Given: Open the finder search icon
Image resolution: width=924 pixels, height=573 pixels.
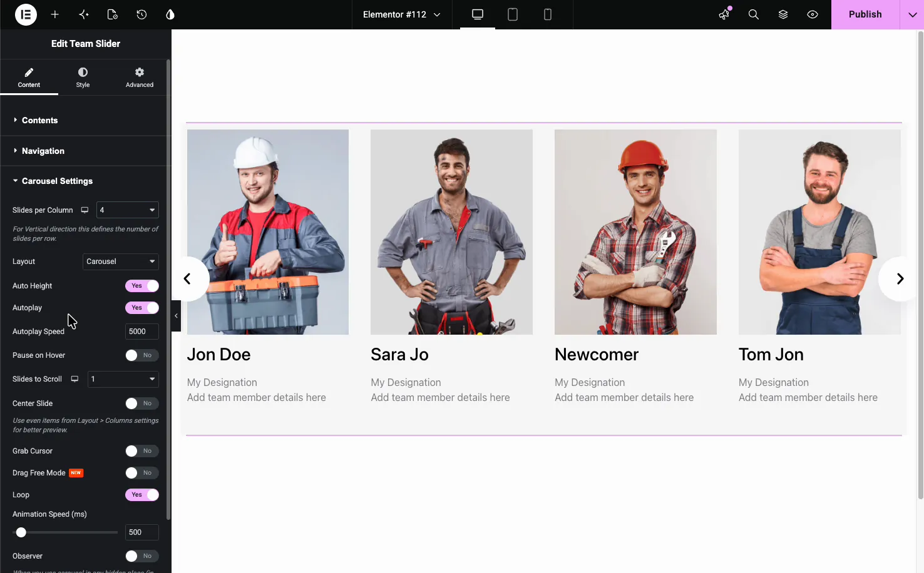Looking at the screenshot, I should pos(754,14).
